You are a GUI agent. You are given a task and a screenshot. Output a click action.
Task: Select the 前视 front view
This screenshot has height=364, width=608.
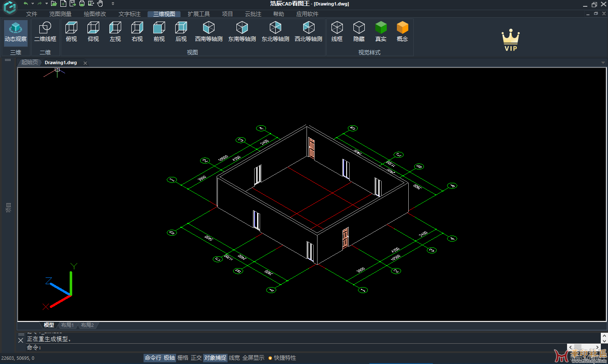point(159,33)
